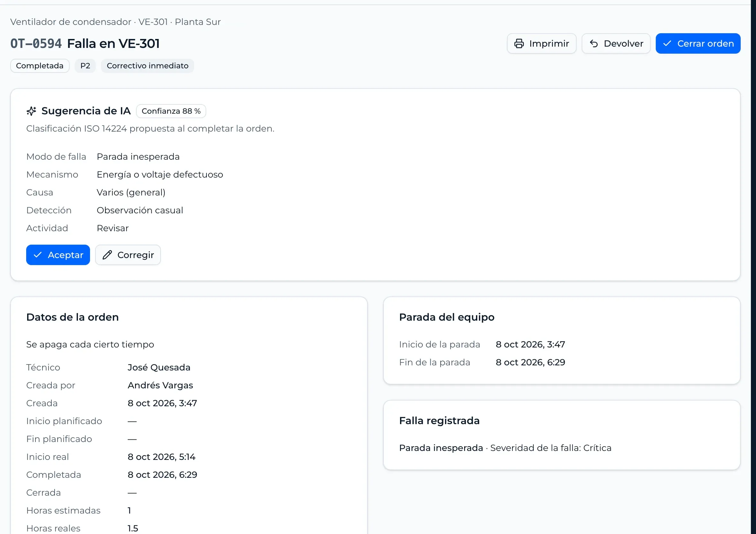
Task: Click the sparkle icon beside Sugerencia de IA
Action: [31, 111]
